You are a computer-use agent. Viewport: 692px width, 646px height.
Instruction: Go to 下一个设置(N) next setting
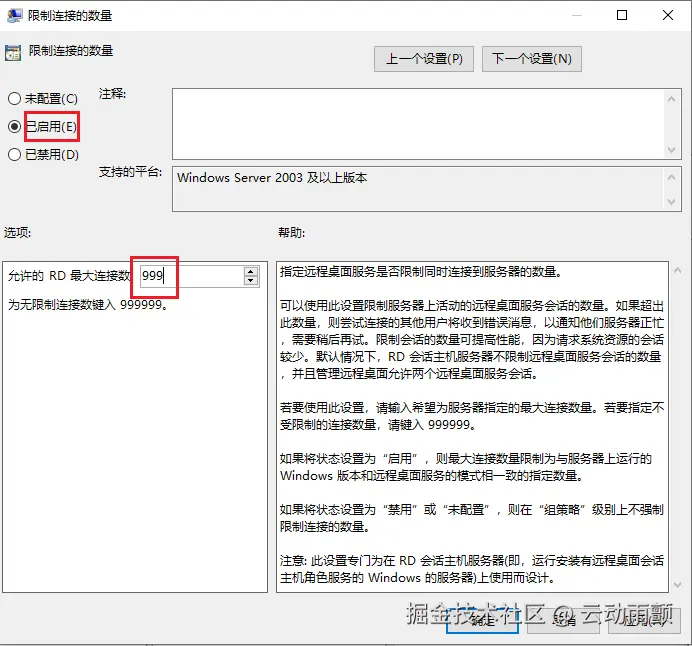531,59
